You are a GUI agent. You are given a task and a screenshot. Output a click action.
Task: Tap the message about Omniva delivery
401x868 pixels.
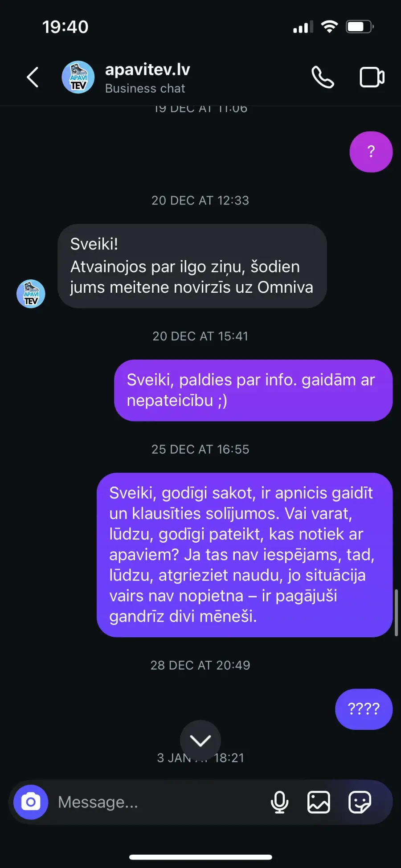click(192, 266)
